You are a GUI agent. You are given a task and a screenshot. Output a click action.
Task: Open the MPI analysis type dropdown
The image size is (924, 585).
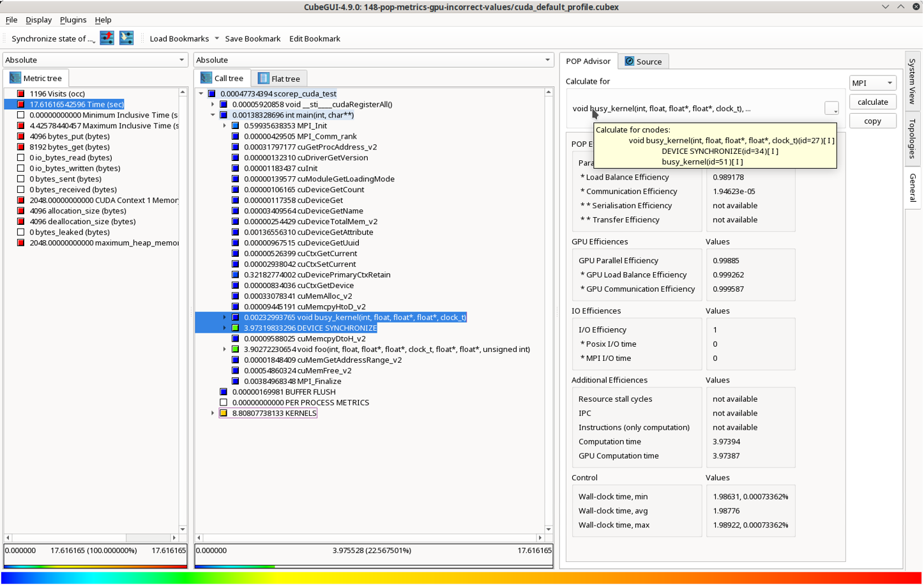click(x=872, y=83)
